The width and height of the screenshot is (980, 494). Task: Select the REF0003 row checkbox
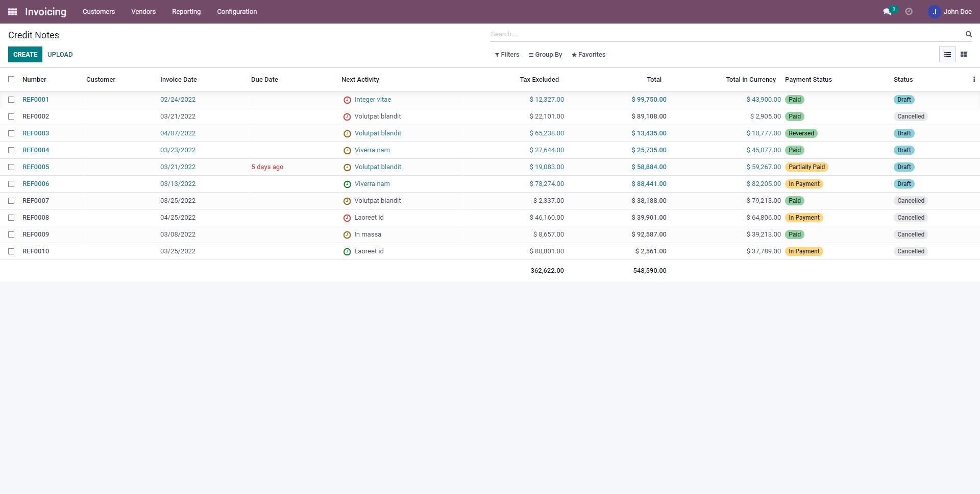coord(11,133)
